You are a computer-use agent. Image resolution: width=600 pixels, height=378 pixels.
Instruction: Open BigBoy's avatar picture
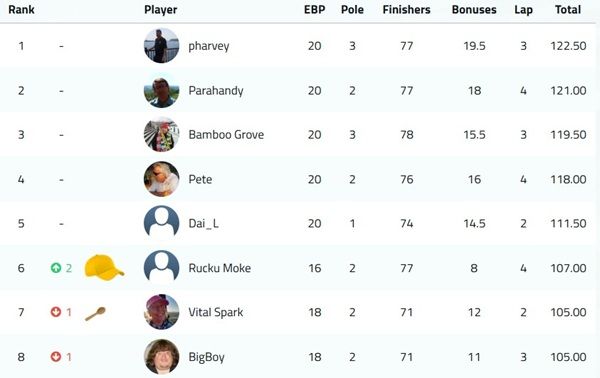point(161,357)
